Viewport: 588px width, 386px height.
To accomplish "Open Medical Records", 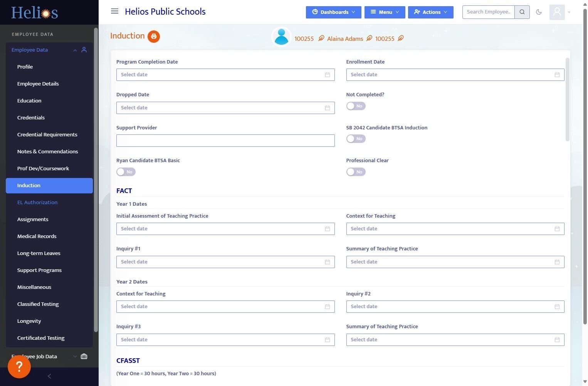I will [x=49, y=236].
